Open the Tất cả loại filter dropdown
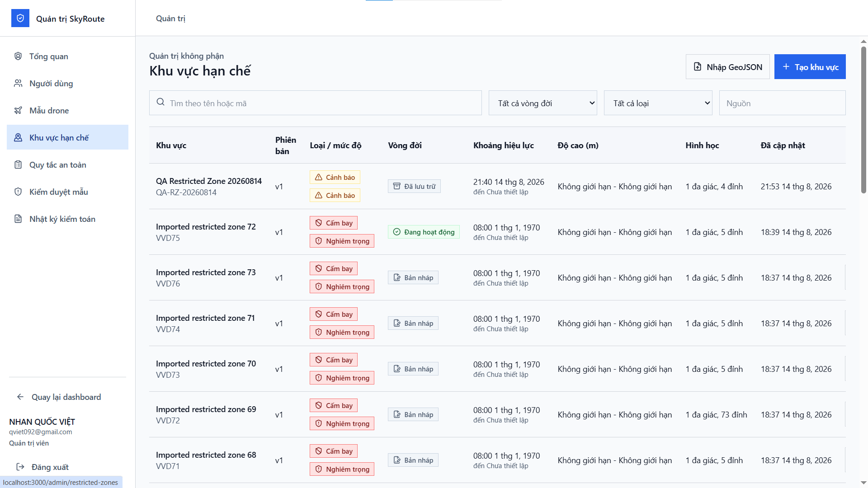Screen dimensions: 868x488 (x=658, y=103)
